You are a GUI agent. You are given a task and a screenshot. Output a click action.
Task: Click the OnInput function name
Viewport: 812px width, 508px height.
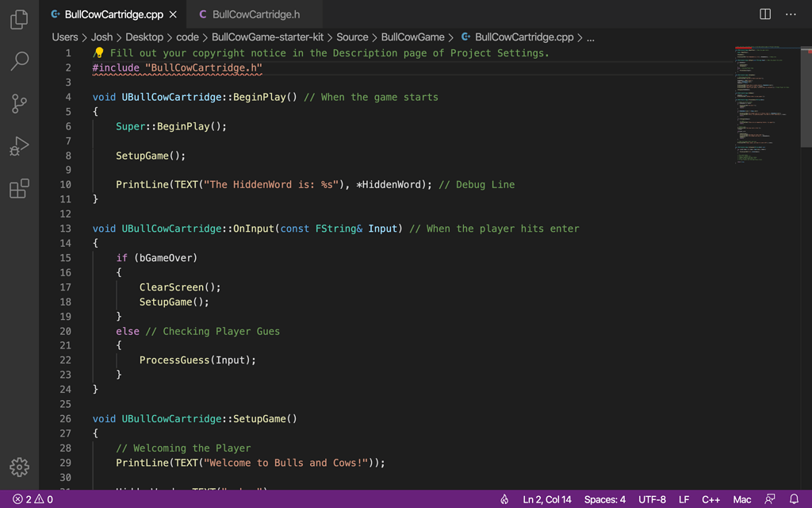coord(254,229)
